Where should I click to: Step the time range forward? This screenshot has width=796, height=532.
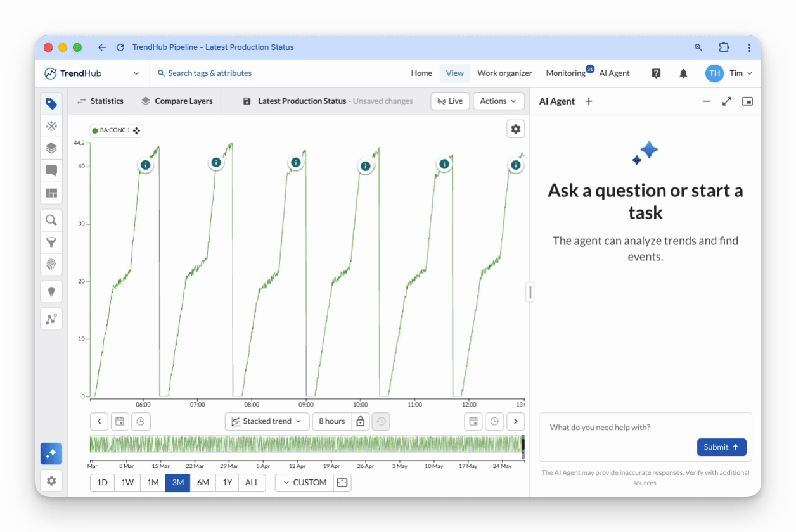(x=516, y=421)
